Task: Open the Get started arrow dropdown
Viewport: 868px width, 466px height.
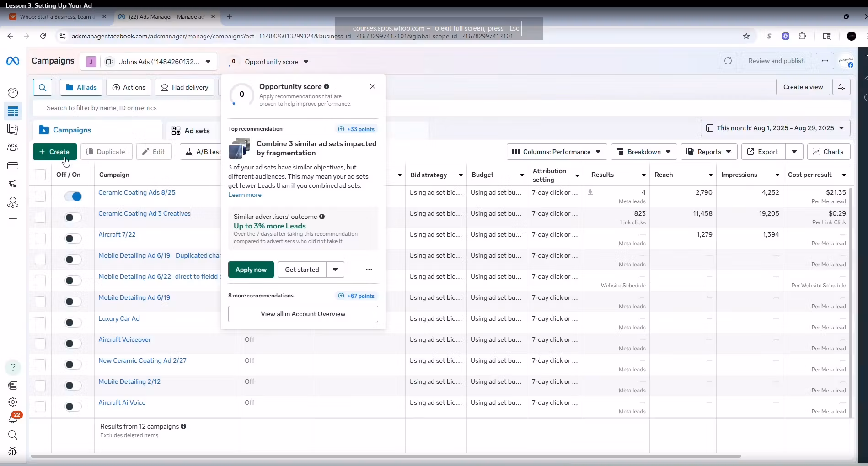Action: point(335,270)
